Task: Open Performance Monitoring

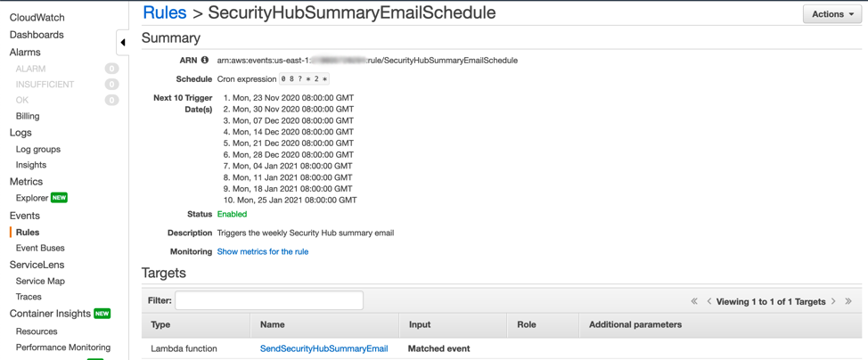Action: [x=63, y=348]
